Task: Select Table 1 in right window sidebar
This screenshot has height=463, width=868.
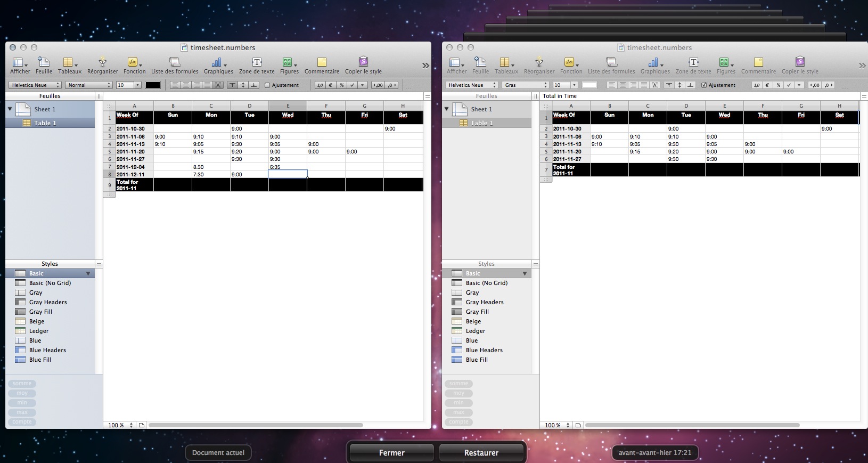Action: (487, 123)
